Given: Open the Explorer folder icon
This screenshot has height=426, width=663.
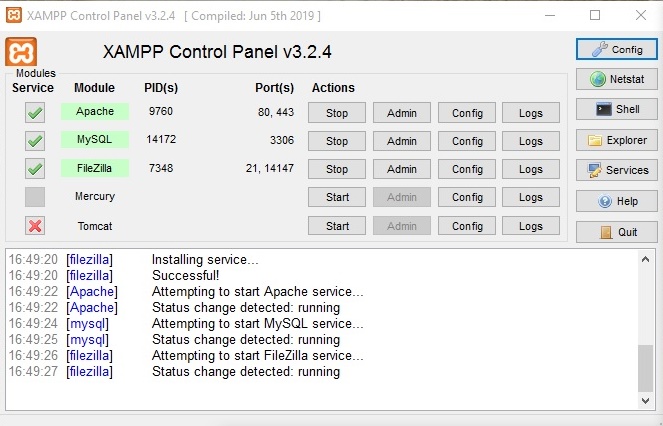Looking at the screenshot, I should coord(616,140).
